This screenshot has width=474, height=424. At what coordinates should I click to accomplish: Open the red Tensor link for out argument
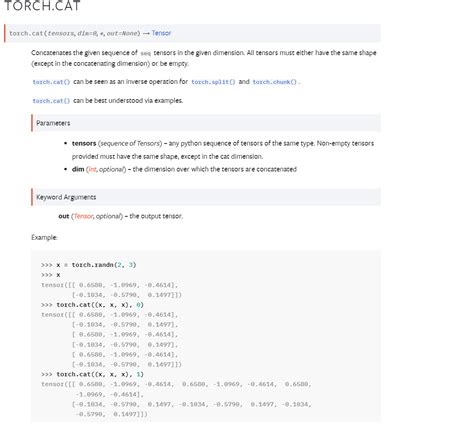83,216
